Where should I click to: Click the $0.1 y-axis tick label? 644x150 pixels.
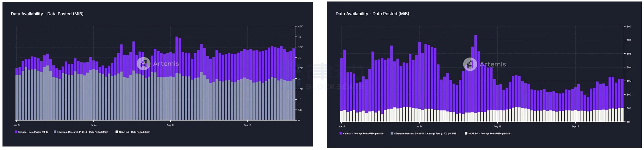pyautogui.click(x=629, y=108)
